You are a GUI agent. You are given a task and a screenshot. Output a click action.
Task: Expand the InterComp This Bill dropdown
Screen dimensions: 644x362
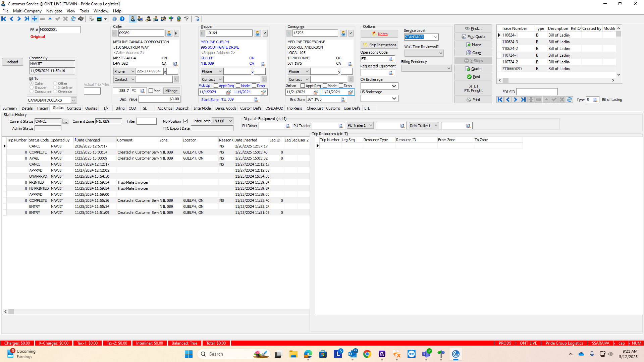(230, 121)
